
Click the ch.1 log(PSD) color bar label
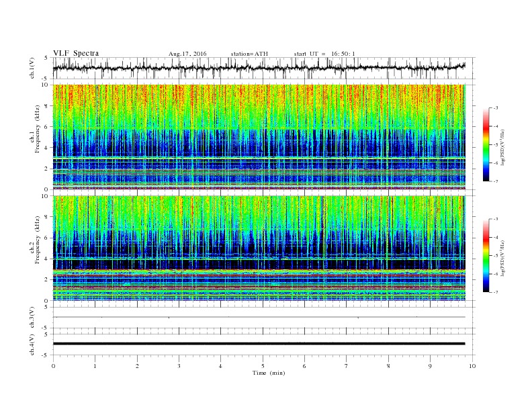tap(503, 147)
